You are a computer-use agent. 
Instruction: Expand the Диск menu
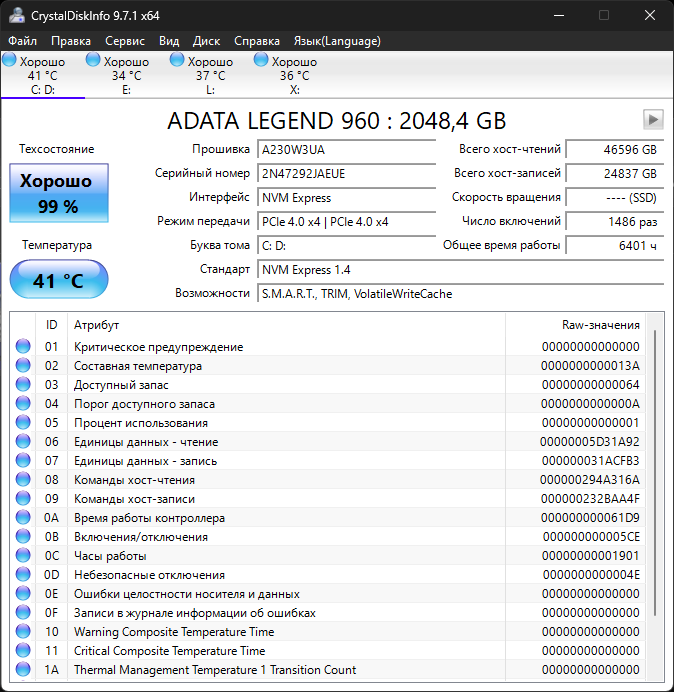click(206, 41)
